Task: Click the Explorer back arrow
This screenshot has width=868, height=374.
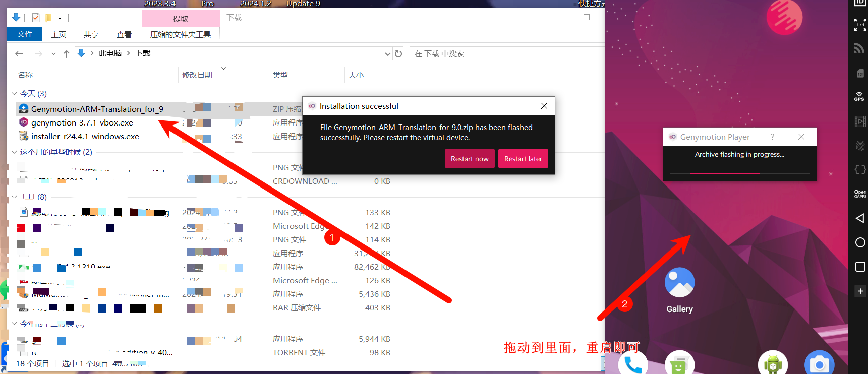Action: tap(19, 53)
